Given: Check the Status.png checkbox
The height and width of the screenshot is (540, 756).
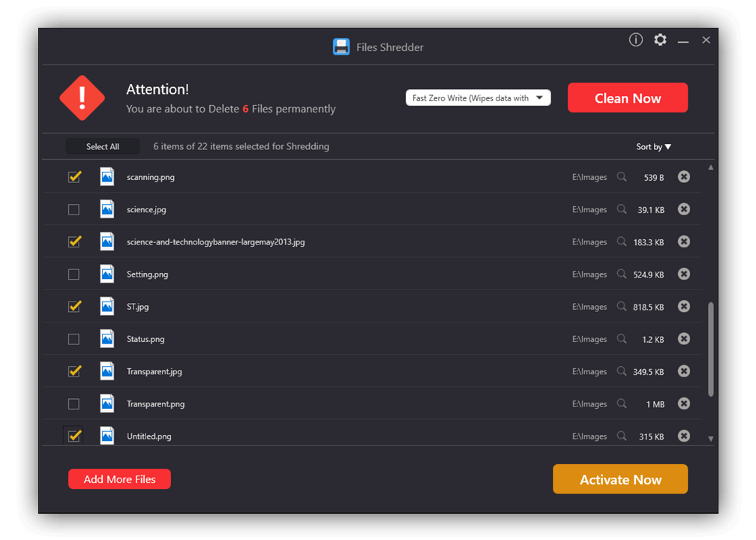Looking at the screenshot, I should click(73, 339).
